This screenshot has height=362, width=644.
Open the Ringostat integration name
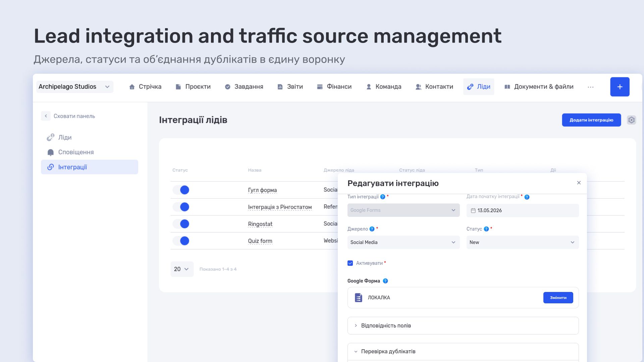pos(260,224)
